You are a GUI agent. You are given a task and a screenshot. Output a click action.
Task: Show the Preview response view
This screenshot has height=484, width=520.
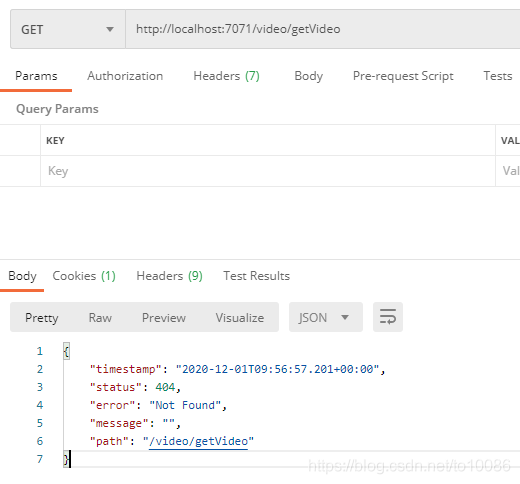(164, 317)
